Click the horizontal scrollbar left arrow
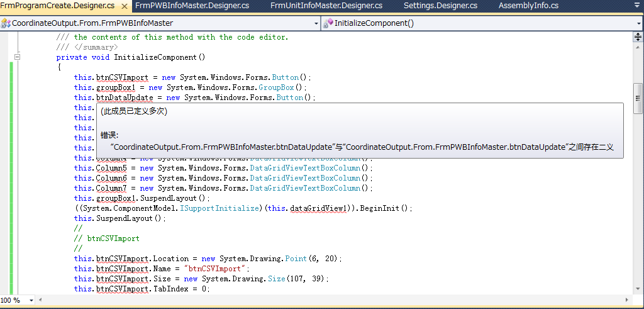 pyautogui.click(x=40, y=300)
